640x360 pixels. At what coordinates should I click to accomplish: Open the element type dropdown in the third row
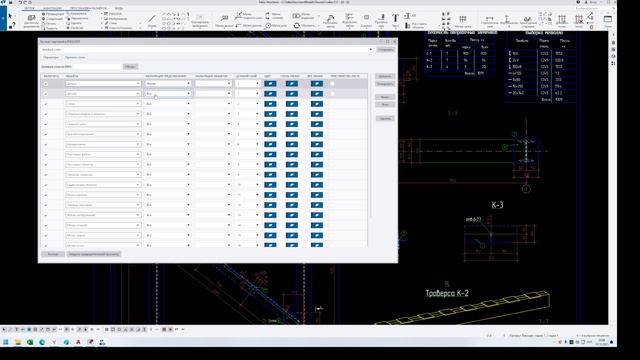[103, 104]
